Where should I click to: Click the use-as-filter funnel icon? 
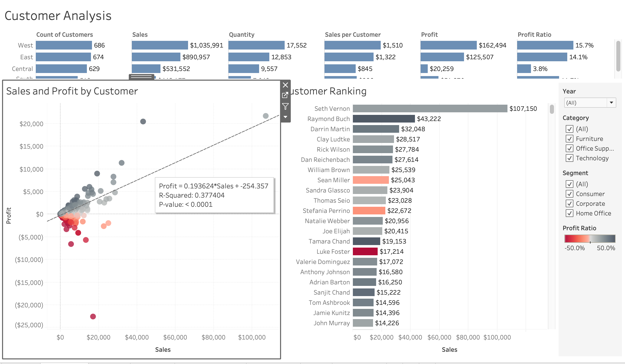click(285, 106)
